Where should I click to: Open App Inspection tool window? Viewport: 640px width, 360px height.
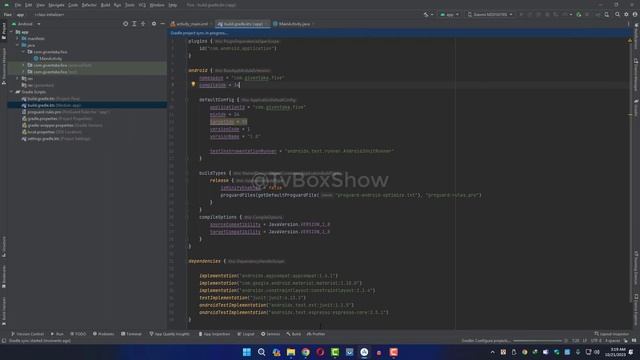tap(214, 334)
